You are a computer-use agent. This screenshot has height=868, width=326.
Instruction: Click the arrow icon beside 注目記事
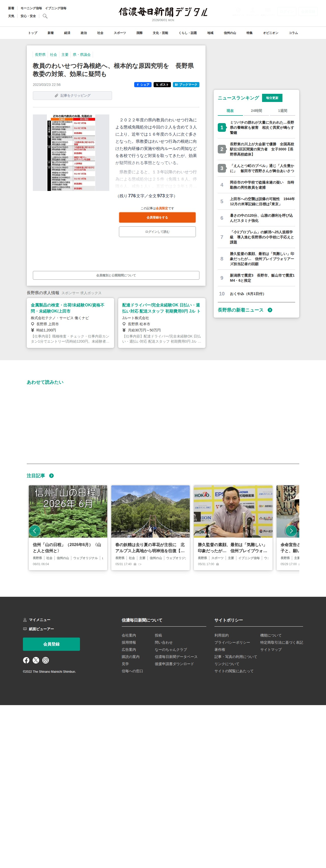point(51,475)
